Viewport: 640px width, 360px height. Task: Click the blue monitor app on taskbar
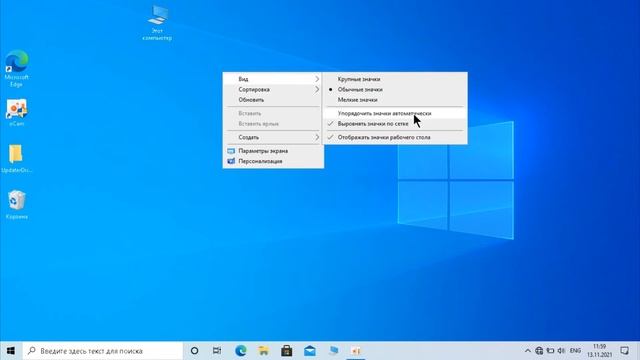point(333,351)
